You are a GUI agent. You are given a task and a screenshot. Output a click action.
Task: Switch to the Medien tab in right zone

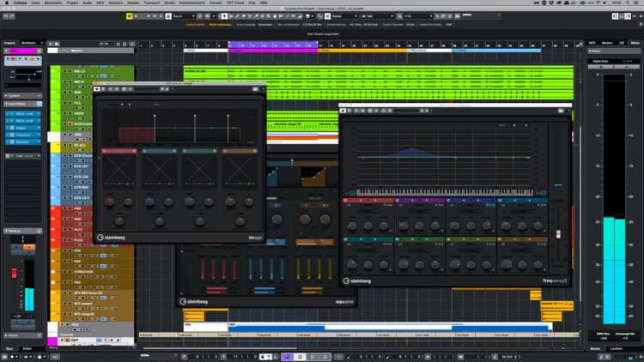tap(607, 43)
